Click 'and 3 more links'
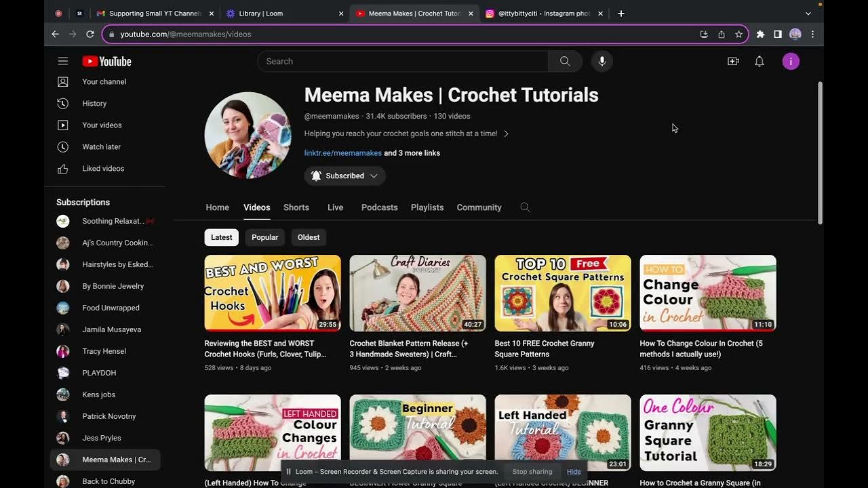Image resolution: width=868 pixels, height=488 pixels. click(x=412, y=153)
